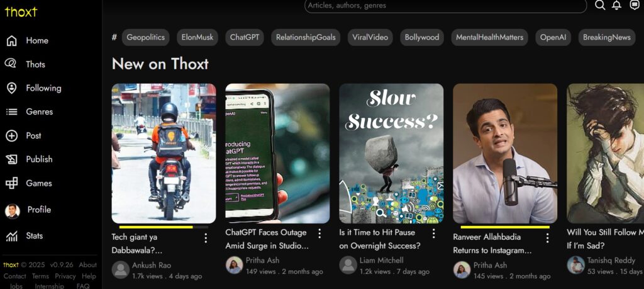
Task: Open the sad sketch illustration thumbnail
Action: pyautogui.click(x=606, y=154)
